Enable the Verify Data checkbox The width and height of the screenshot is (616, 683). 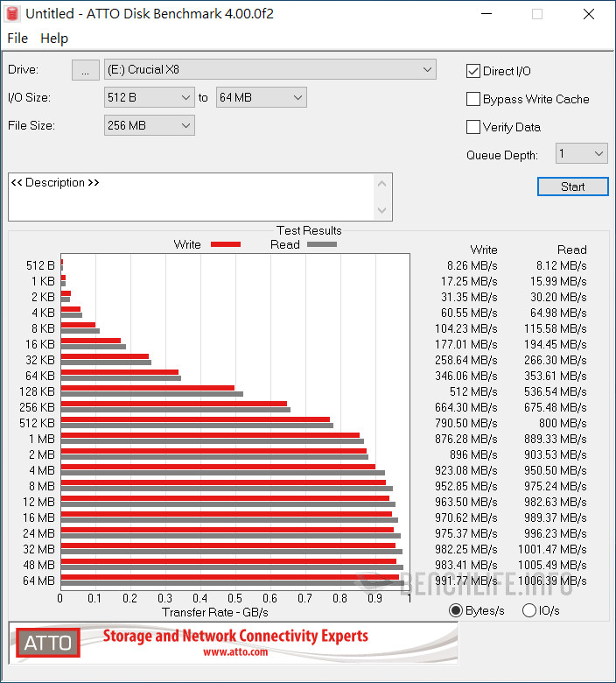[x=473, y=127]
